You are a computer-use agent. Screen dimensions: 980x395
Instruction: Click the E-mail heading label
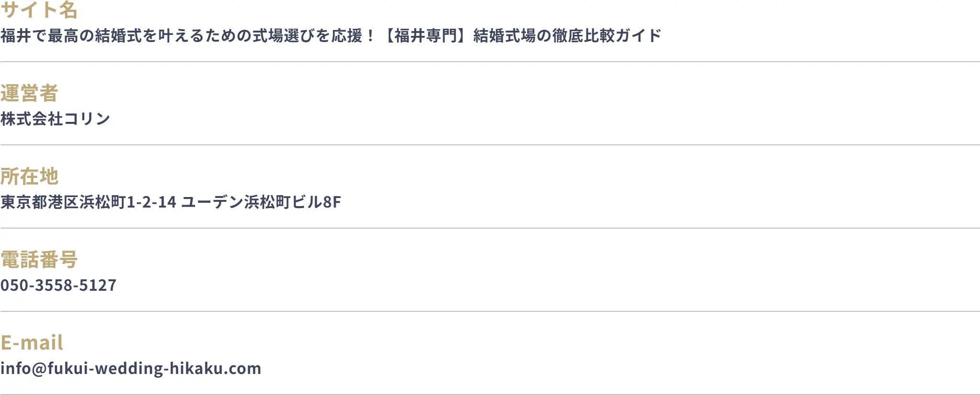pos(32,343)
